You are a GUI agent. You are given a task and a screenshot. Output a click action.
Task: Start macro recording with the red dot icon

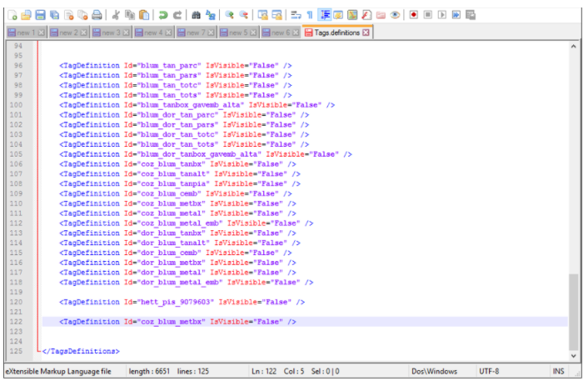[413, 15]
